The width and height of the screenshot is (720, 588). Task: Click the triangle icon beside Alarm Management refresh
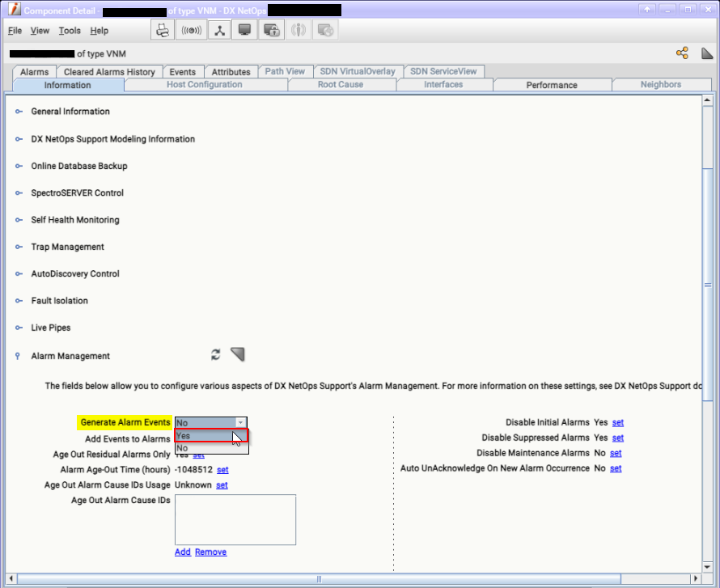click(x=237, y=354)
